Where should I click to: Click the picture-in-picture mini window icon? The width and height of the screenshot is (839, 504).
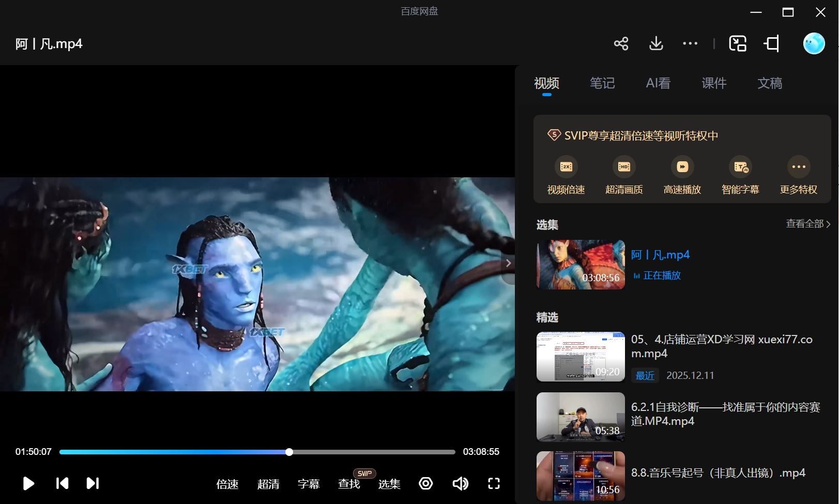737,43
